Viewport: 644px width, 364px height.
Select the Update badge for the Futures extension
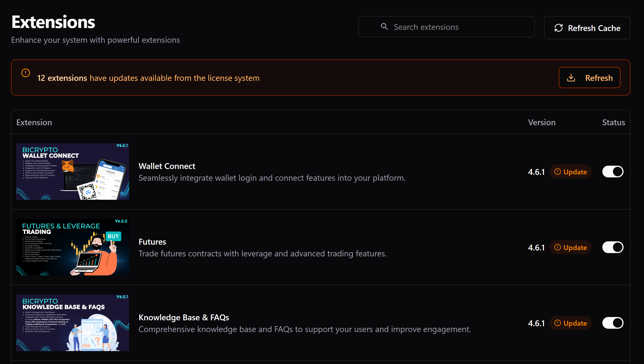(x=570, y=247)
